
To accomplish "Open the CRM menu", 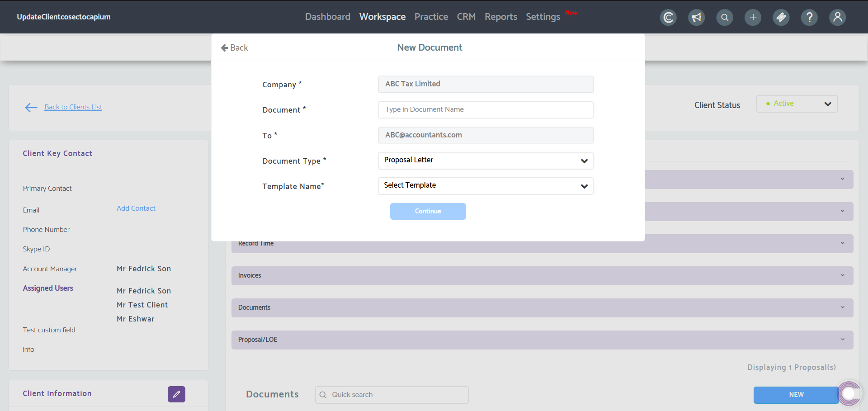I will (466, 17).
